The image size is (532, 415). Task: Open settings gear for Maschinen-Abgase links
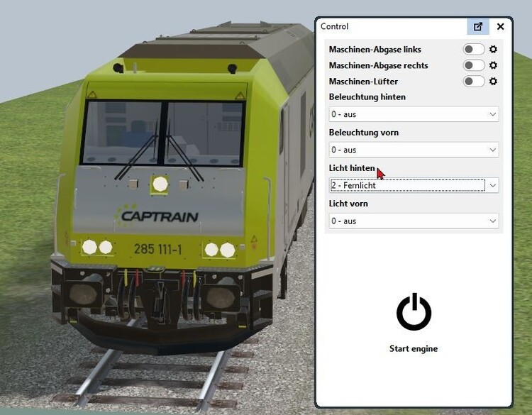pyautogui.click(x=493, y=49)
